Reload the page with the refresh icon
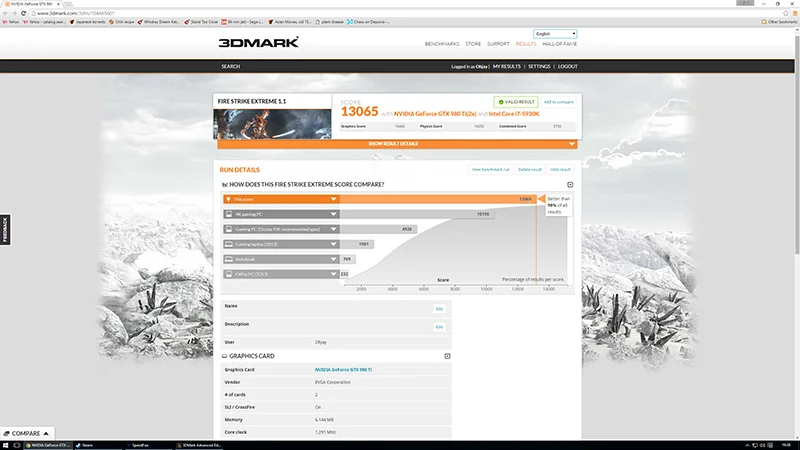Screen dimensions: 800x450 [x=23, y=13]
